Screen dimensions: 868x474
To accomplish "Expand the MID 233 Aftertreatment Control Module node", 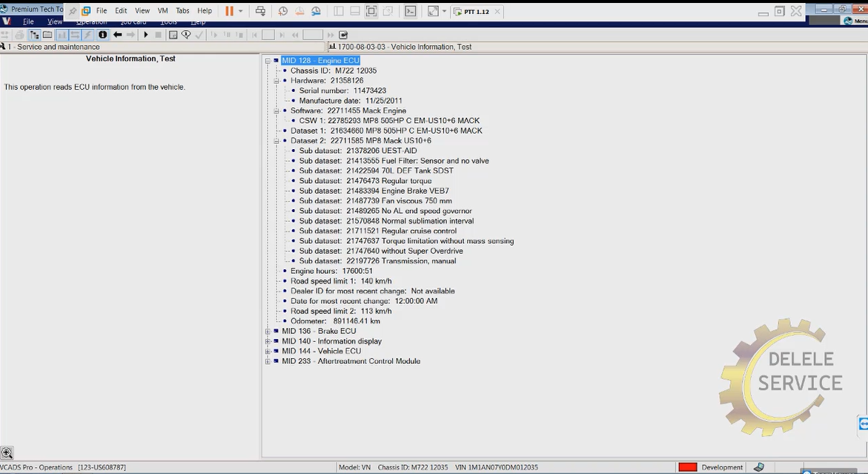I will tap(268, 361).
